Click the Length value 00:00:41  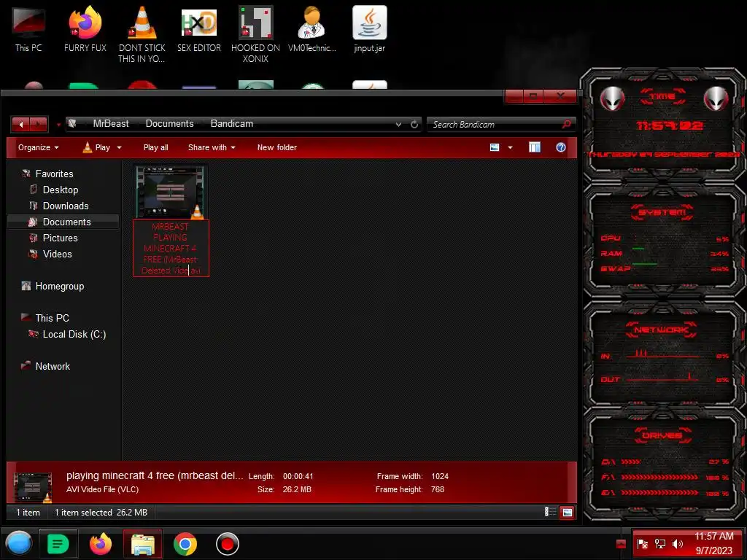pyautogui.click(x=298, y=476)
